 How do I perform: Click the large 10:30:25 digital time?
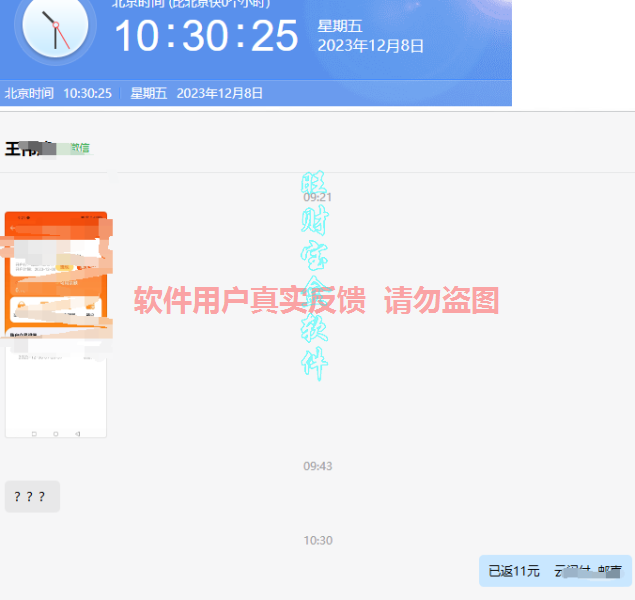coord(206,36)
